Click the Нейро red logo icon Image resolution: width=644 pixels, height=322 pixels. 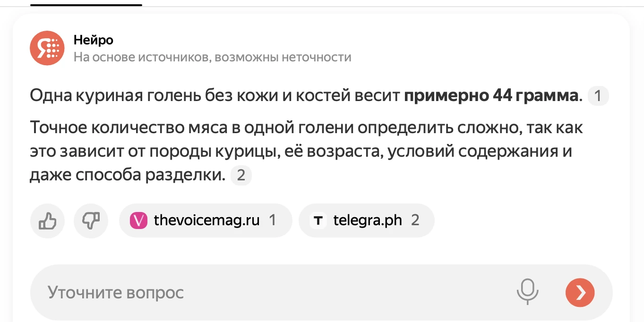click(x=47, y=48)
